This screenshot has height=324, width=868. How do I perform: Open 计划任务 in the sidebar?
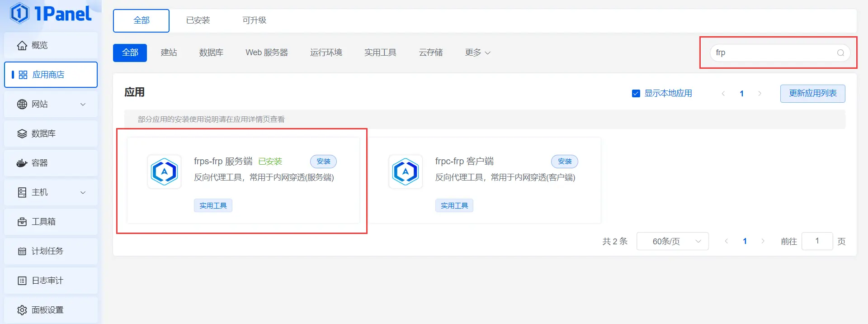(x=51, y=251)
